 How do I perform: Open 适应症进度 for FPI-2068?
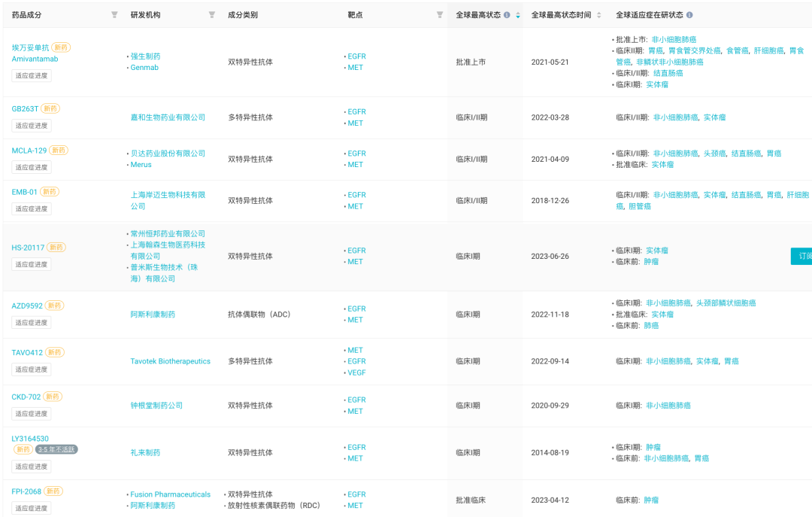click(x=32, y=508)
